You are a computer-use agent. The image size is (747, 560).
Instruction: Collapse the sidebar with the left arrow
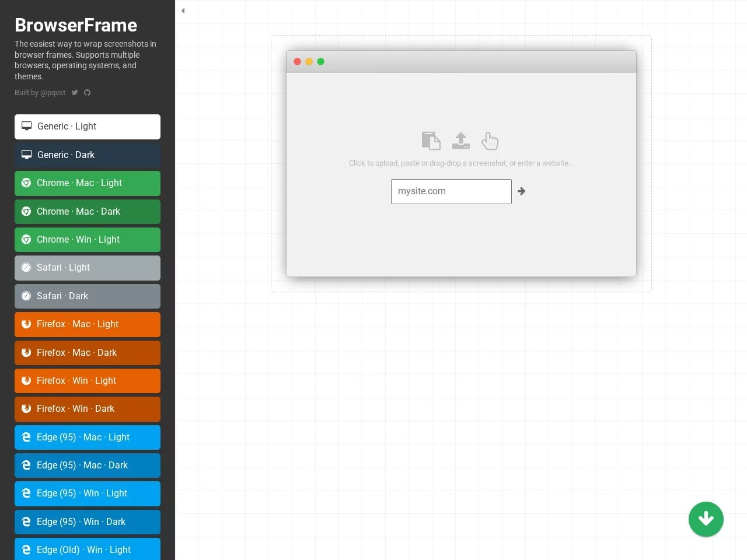click(183, 10)
